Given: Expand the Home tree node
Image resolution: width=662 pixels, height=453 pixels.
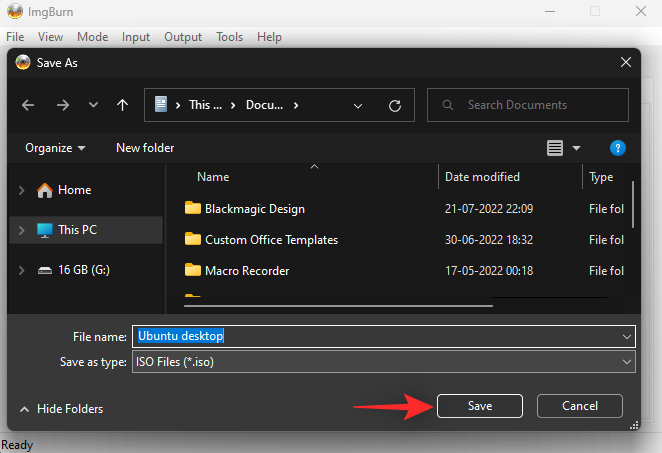Looking at the screenshot, I should 22,190.
